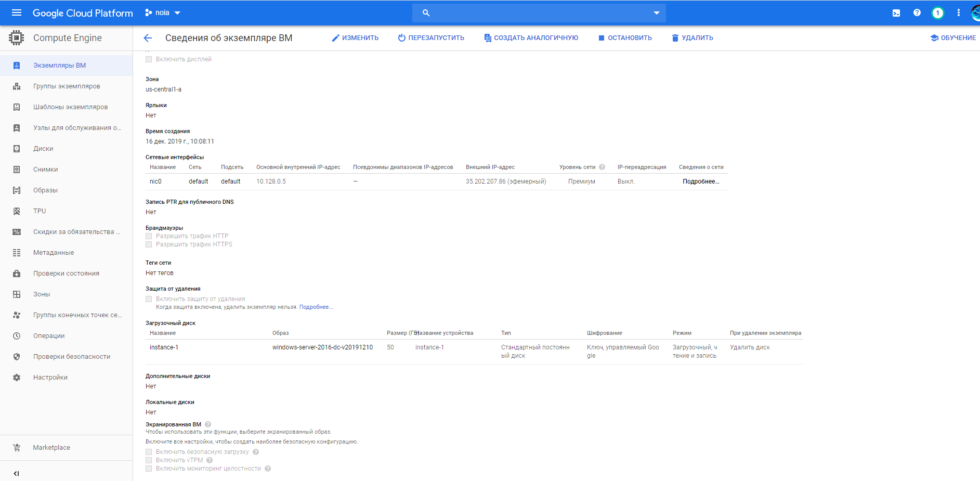Select Узлы для обслуживания sidebar item
The image size is (980, 481).
tap(67, 128)
